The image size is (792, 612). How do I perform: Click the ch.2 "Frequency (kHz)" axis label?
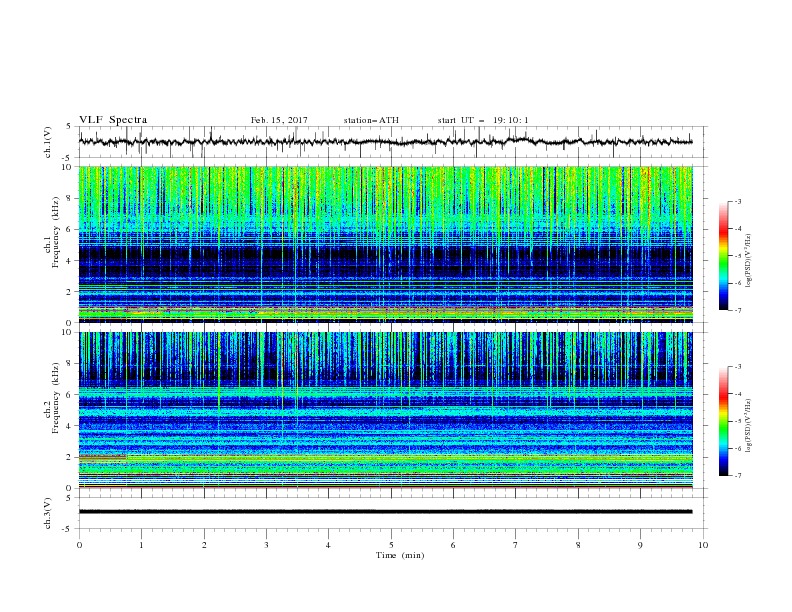(56, 398)
